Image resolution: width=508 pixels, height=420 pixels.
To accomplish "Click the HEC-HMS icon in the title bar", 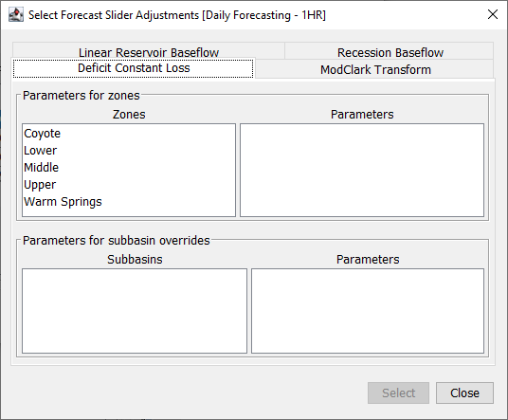I will 15,14.
